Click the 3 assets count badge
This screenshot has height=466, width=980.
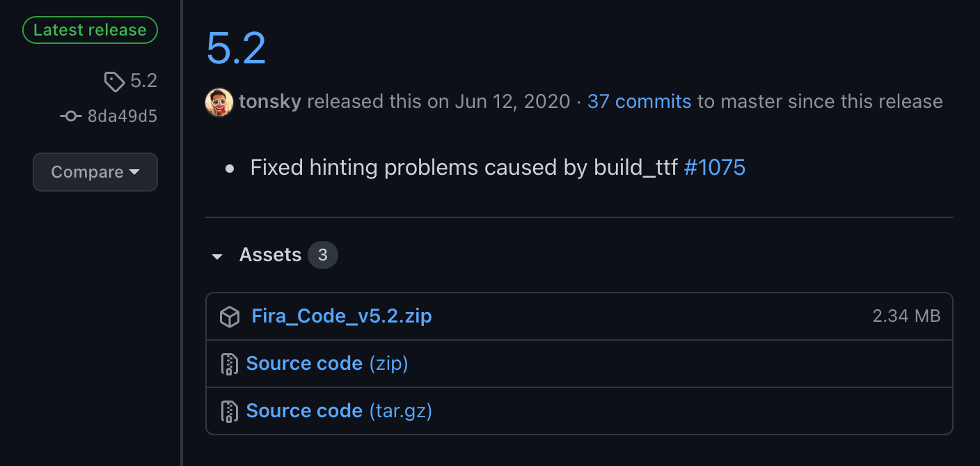[322, 254]
